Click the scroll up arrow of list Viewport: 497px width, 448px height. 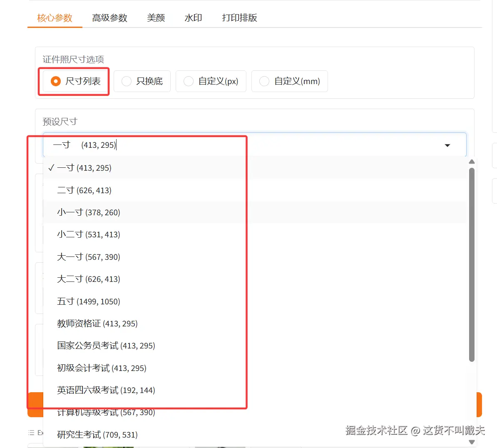[472, 162]
